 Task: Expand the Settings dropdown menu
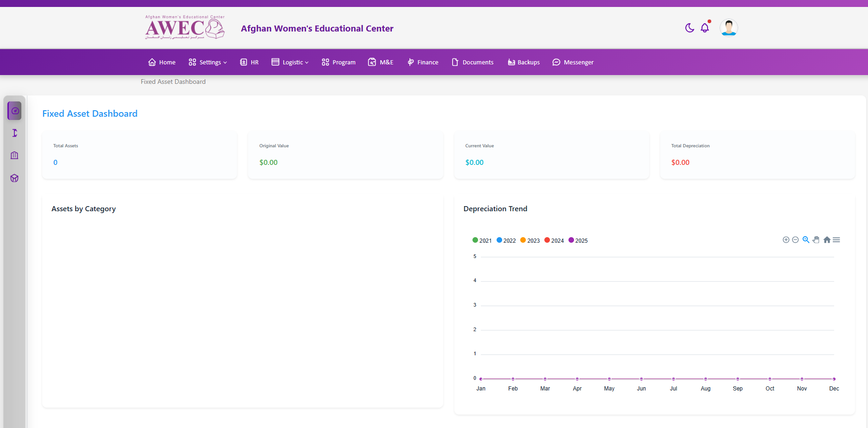click(x=207, y=62)
